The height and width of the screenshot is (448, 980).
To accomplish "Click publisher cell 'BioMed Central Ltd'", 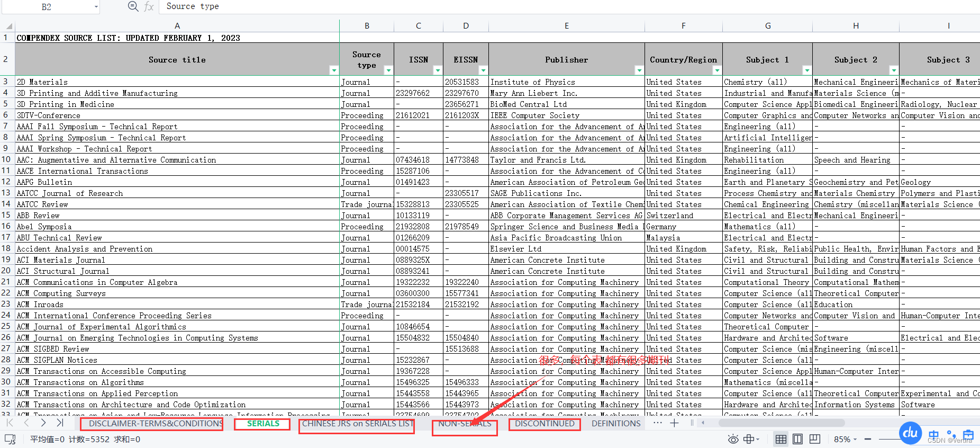I will [x=567, y=104].
